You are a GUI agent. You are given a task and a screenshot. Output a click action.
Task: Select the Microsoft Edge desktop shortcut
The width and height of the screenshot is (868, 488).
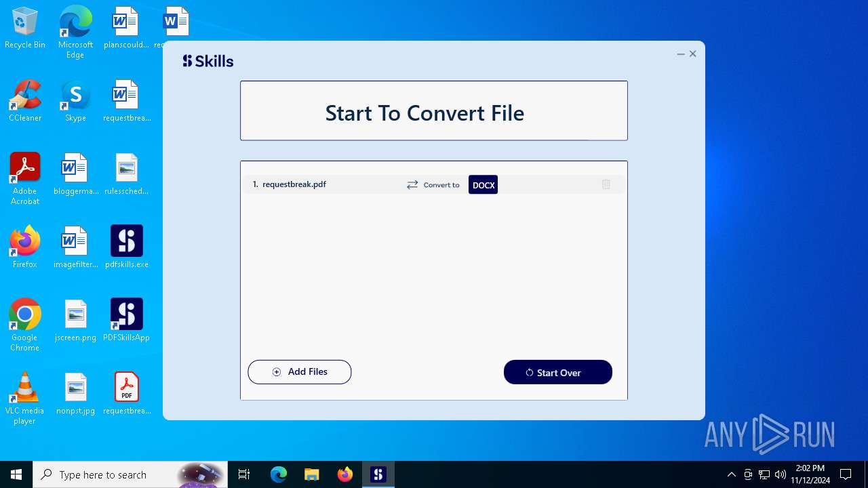click(x=75, y=33)
